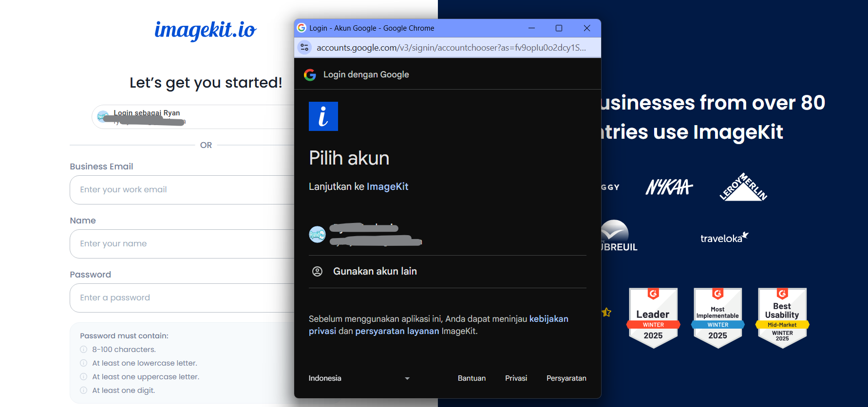This screenshot has width=868, height=407.
Task: Click the Google G logo beside Login dengan Google
Action: coord(310,74)
